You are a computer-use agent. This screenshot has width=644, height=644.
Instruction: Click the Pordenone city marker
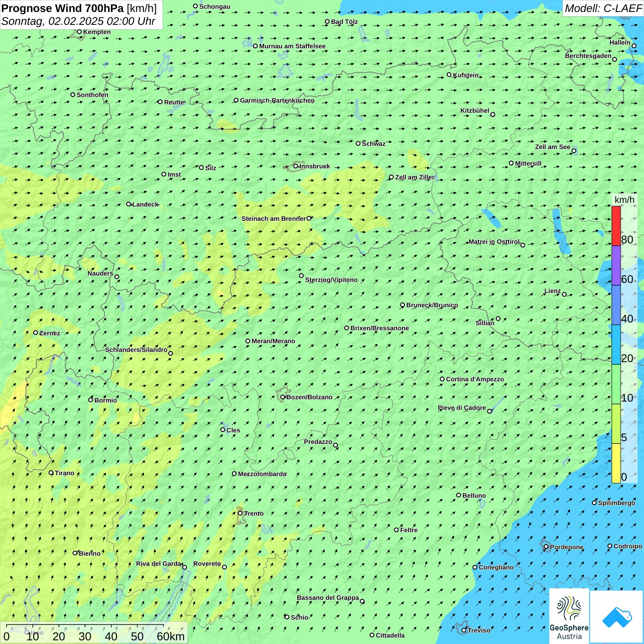click(546, 547)
